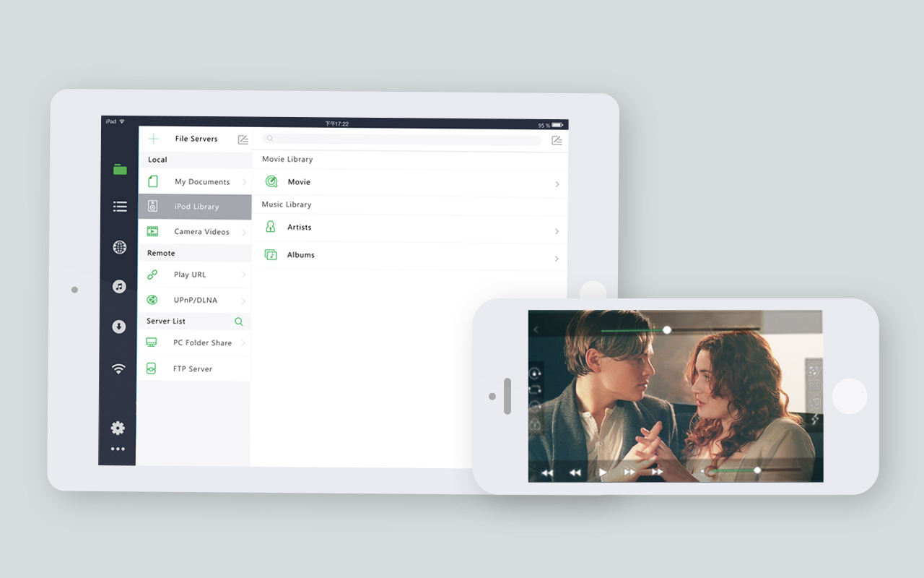Open the PC Folder Share entry

click(x=202, y=343)
